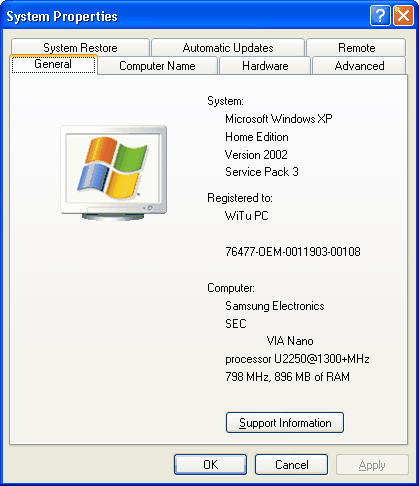Screen dimensions: 419x486
Task: Click the Windows XP logo monitor image
Action: pos(114,173)
